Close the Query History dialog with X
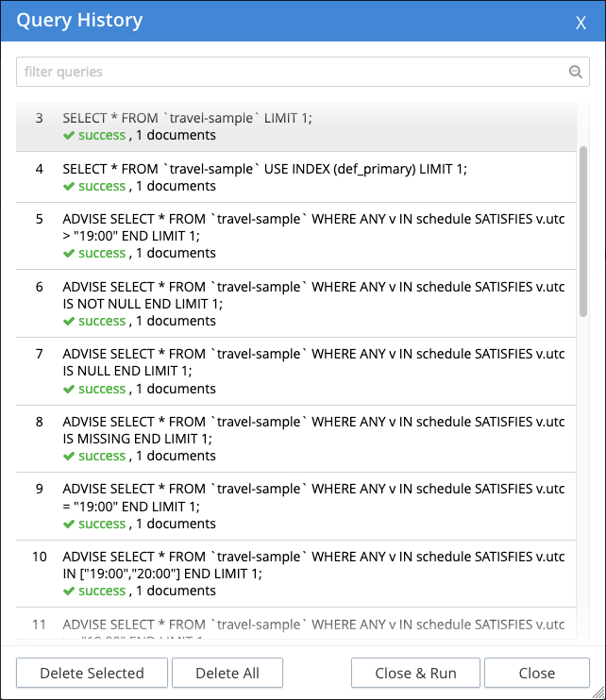Viewport: 606px width, 700px height. point(581,22)
